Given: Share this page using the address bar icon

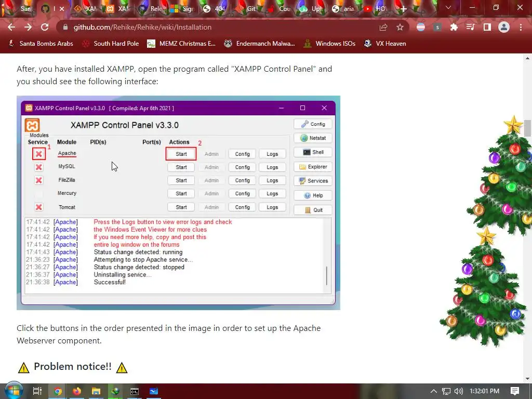Looking at the screenshot, I should tap(383, 27).
